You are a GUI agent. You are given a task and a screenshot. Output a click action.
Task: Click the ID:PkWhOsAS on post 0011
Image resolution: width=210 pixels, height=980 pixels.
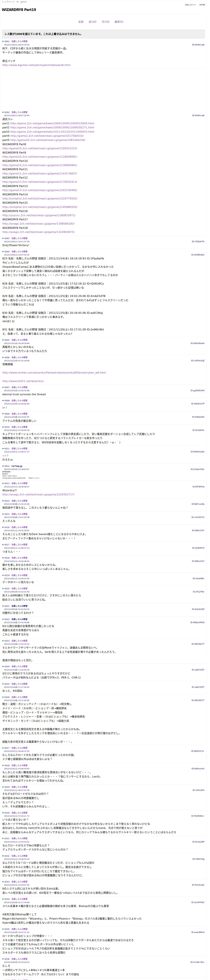[197, 452]
